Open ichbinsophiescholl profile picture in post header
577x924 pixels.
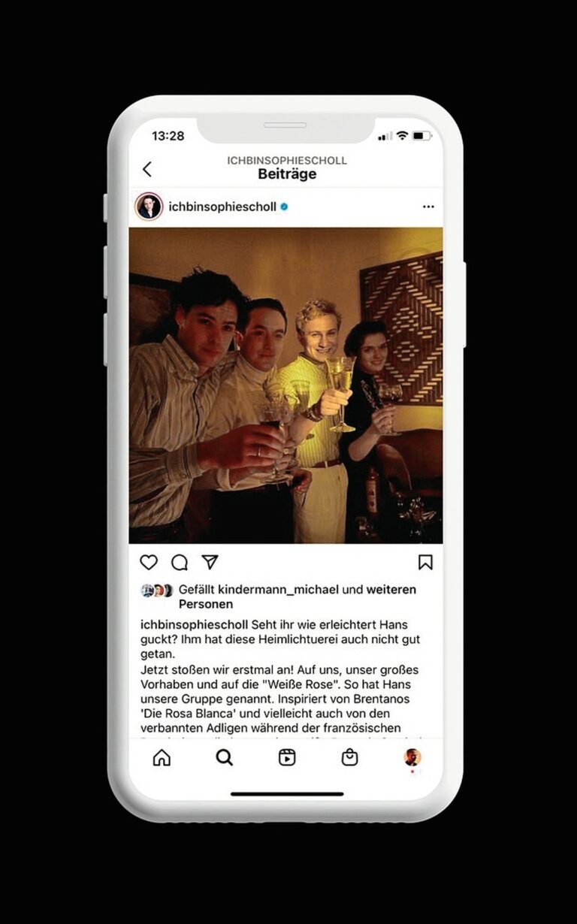click(149, 206)
